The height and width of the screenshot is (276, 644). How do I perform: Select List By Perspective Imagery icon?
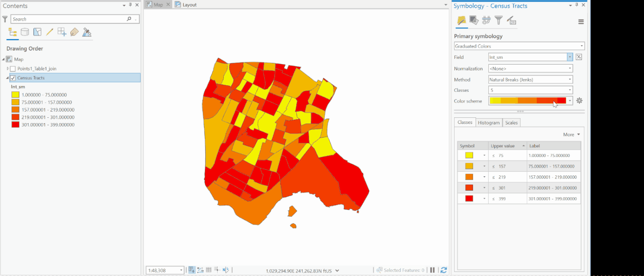click(x=87, y=32)
